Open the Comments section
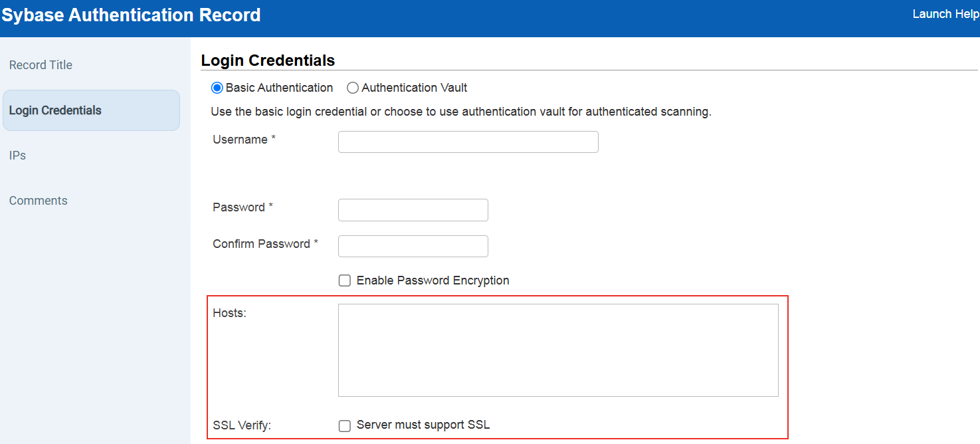 click(38, 200)
